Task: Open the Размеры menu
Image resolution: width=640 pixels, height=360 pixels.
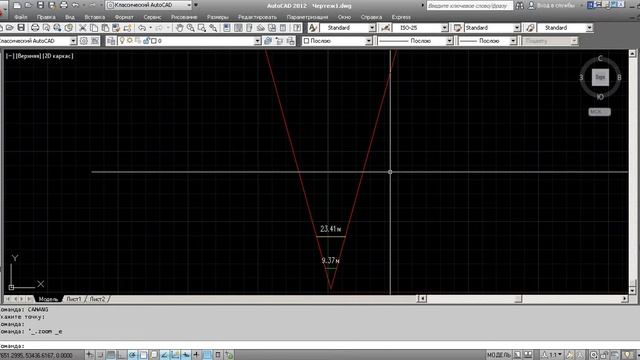Action: [218, 17]
